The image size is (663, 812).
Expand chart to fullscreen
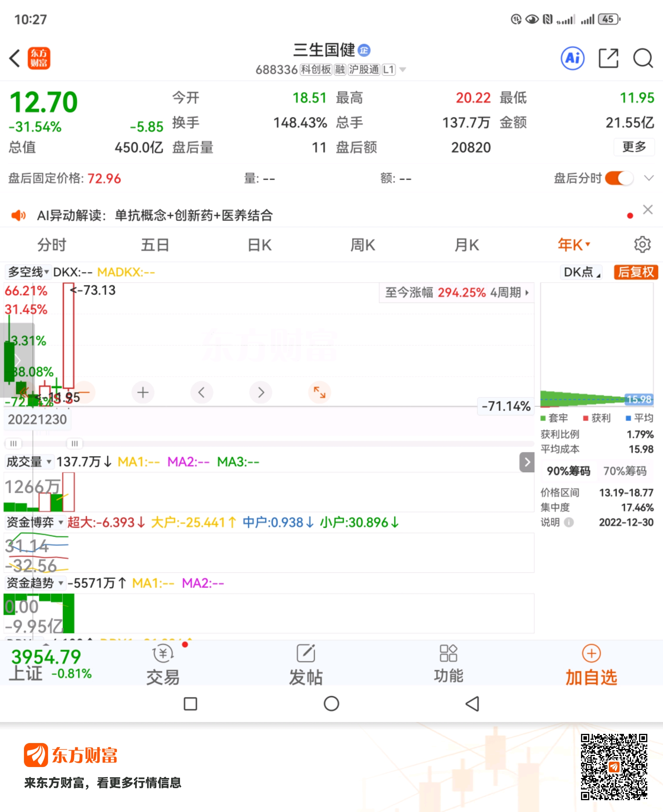(319, 392)
